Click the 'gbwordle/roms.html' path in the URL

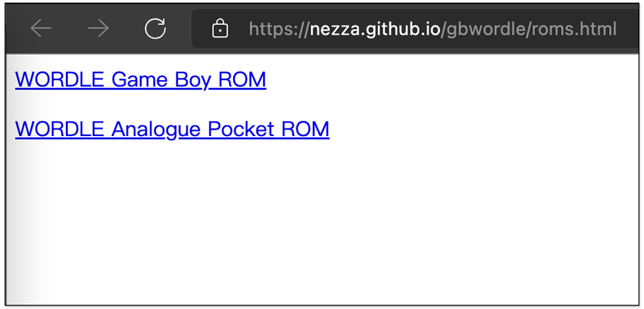[531, 29]
